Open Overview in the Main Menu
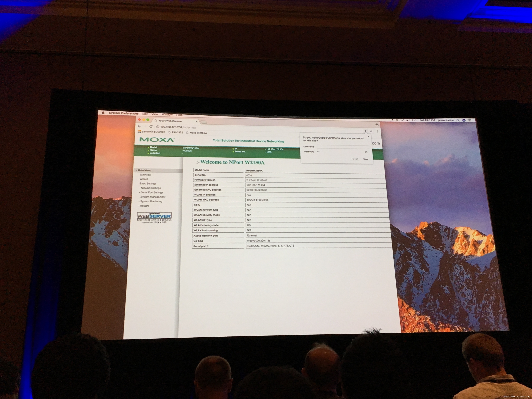The height and width of the screenshot is (399, 532). [145, 175]
